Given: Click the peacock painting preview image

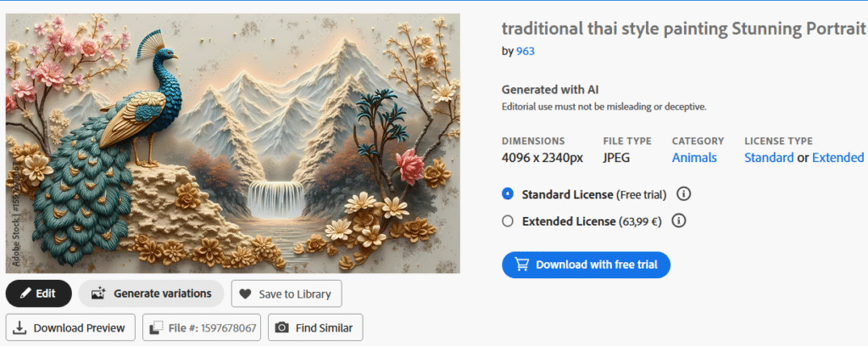Looking at the screenshot, I should click(232, 142).
